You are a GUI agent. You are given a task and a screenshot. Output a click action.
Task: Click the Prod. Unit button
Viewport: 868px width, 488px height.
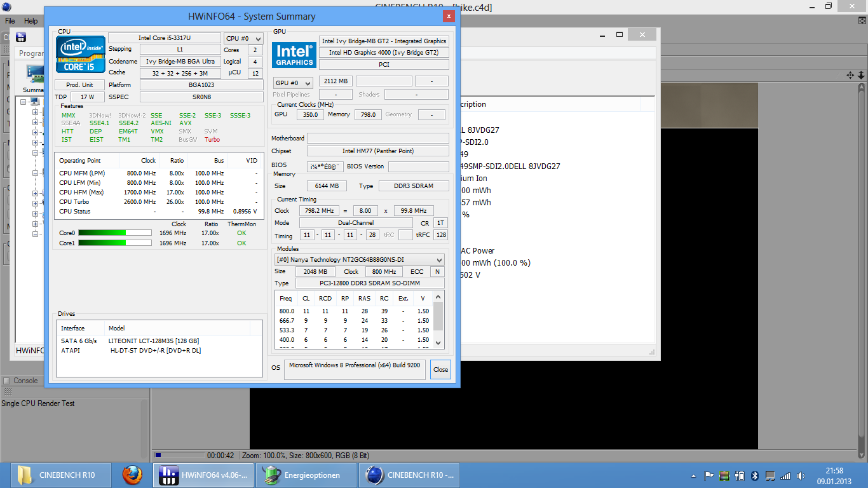[79, 85]
